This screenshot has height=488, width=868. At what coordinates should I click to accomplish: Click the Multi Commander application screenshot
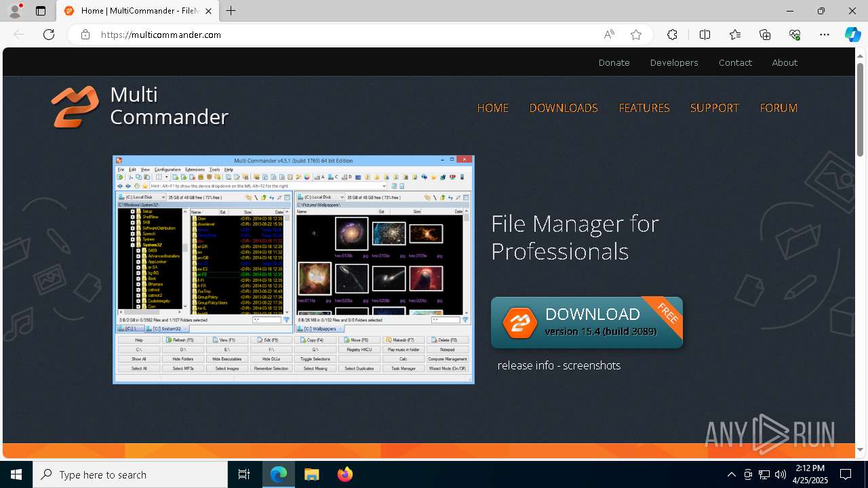[x=294, y=270]
